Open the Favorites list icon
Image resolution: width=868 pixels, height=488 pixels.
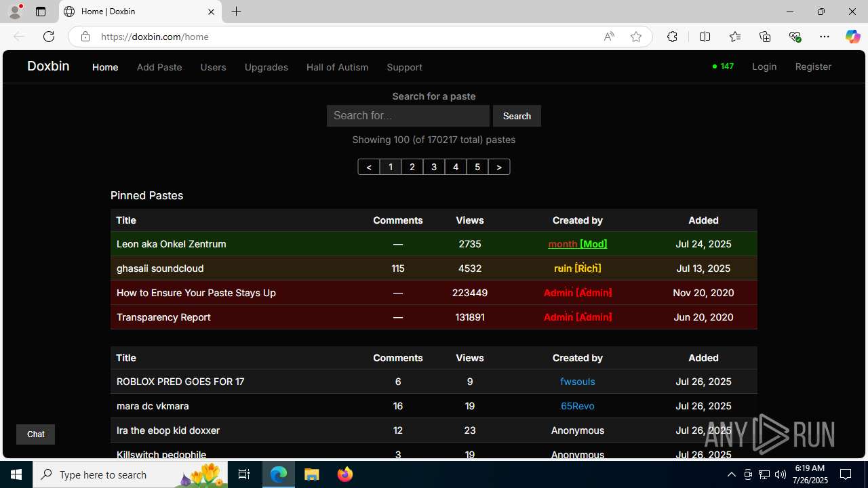click(735, 37)
